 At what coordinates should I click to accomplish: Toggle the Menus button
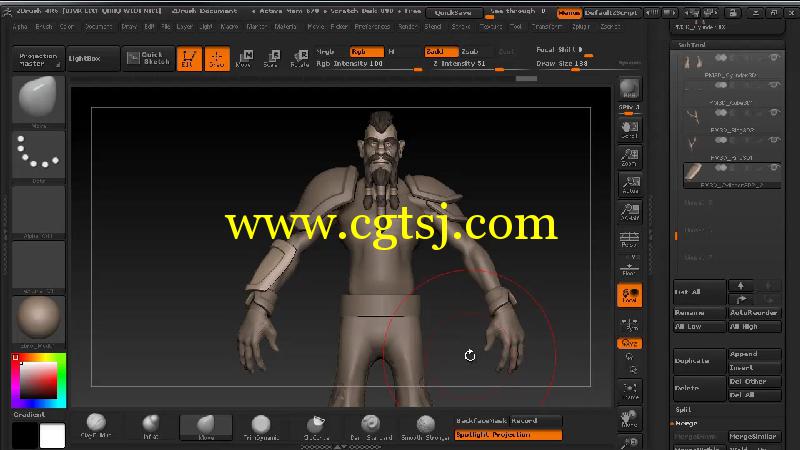click(569, 13)
